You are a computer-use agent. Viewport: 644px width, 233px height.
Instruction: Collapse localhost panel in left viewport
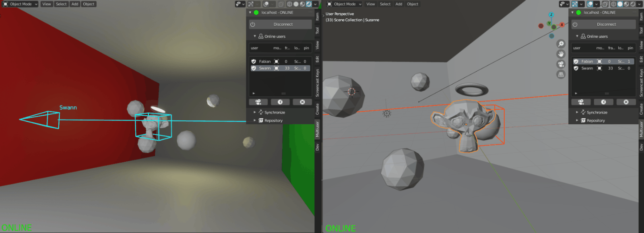[250, 12]
